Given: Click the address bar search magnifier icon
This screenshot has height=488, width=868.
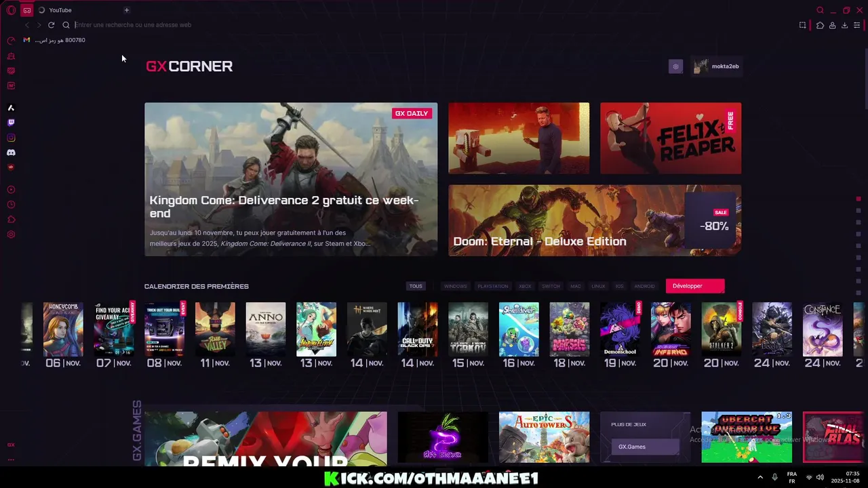Looking at the screenshot, I should point(66,25).
